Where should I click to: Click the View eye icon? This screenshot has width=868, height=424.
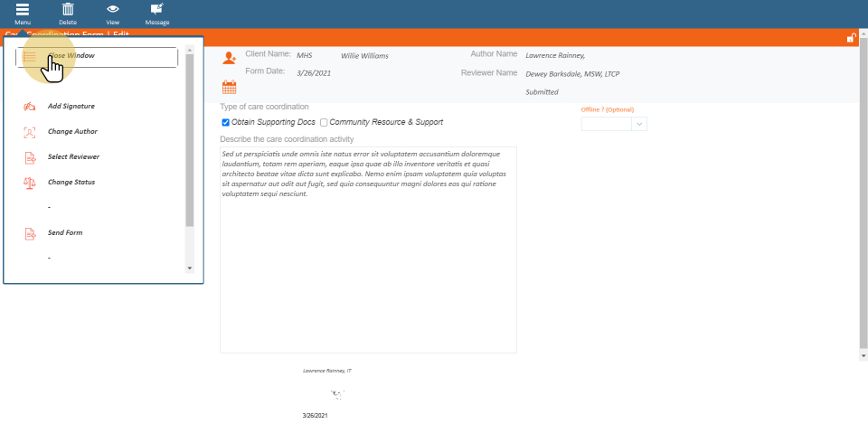tap(113, 9)
